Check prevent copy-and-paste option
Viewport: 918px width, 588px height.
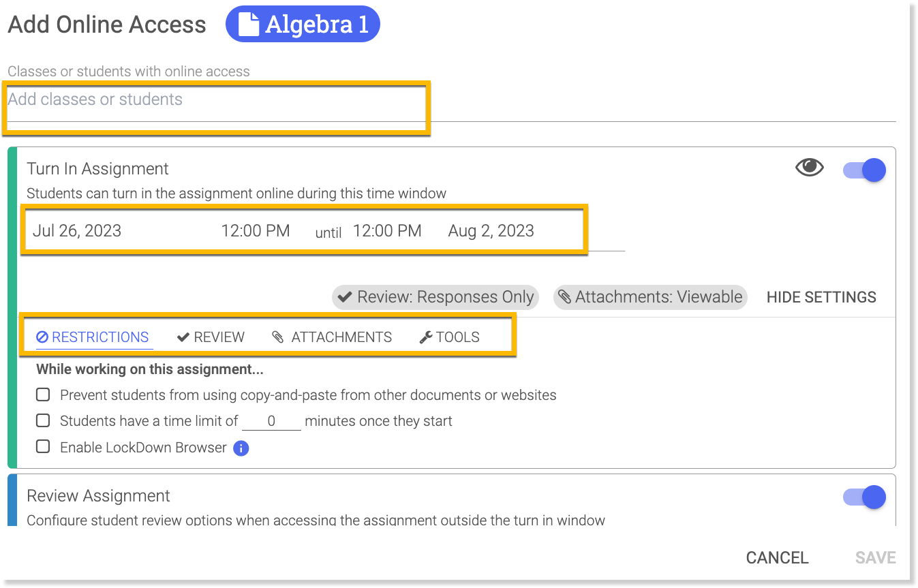(43, 395)
